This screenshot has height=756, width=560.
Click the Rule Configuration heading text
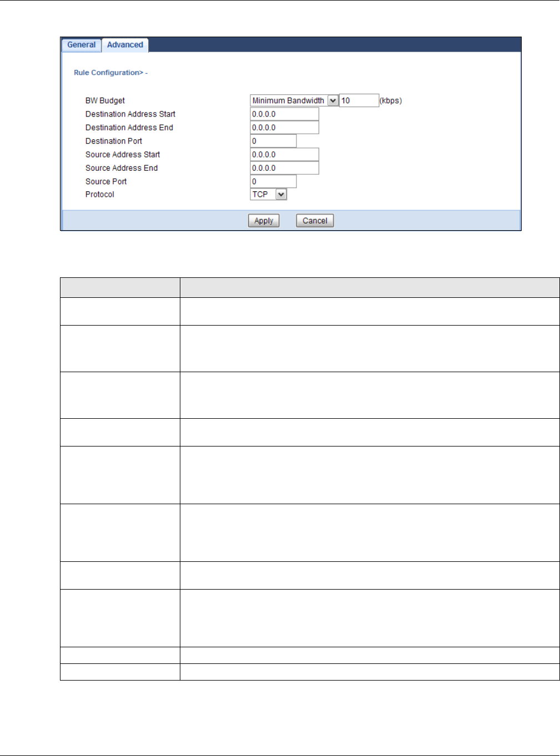click(x=110, y=73)
